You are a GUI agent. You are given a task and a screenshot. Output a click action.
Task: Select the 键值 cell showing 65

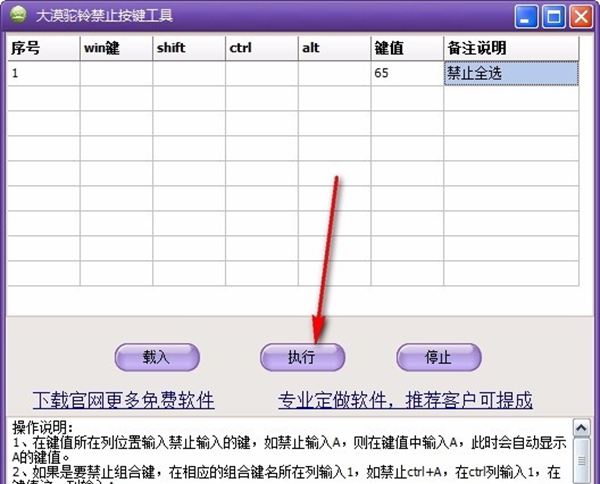click(407, 73)
